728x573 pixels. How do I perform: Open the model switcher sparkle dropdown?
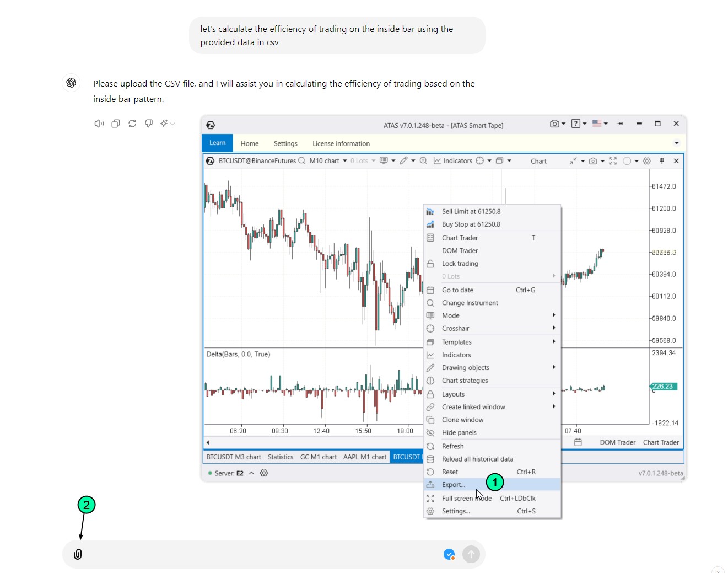pyautogui.click(x=167, y=124)
